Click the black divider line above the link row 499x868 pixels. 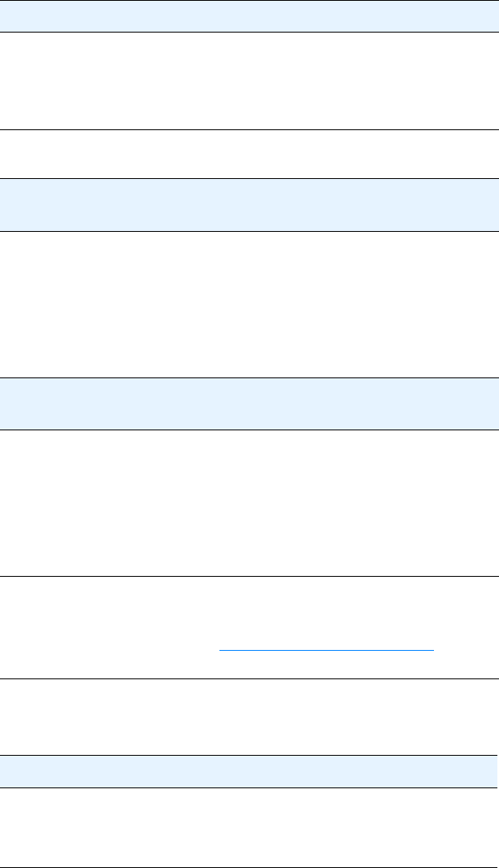pos(249,576)
